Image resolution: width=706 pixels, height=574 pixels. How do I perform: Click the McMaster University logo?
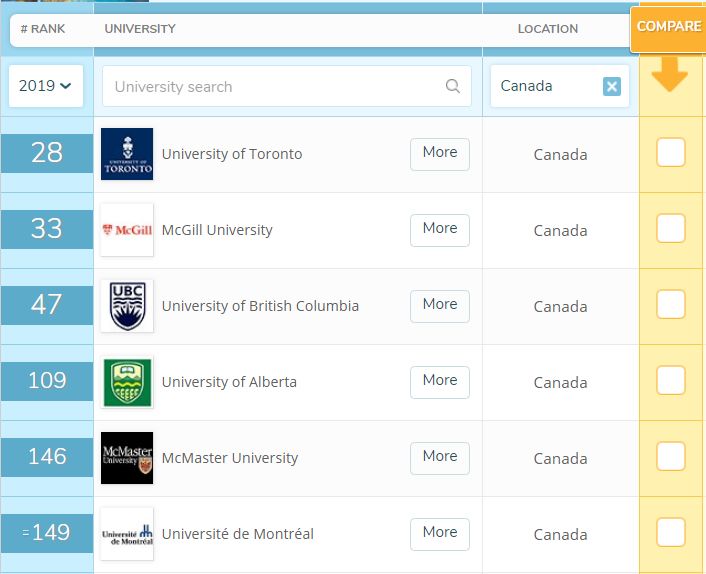[x=127, y=458]
